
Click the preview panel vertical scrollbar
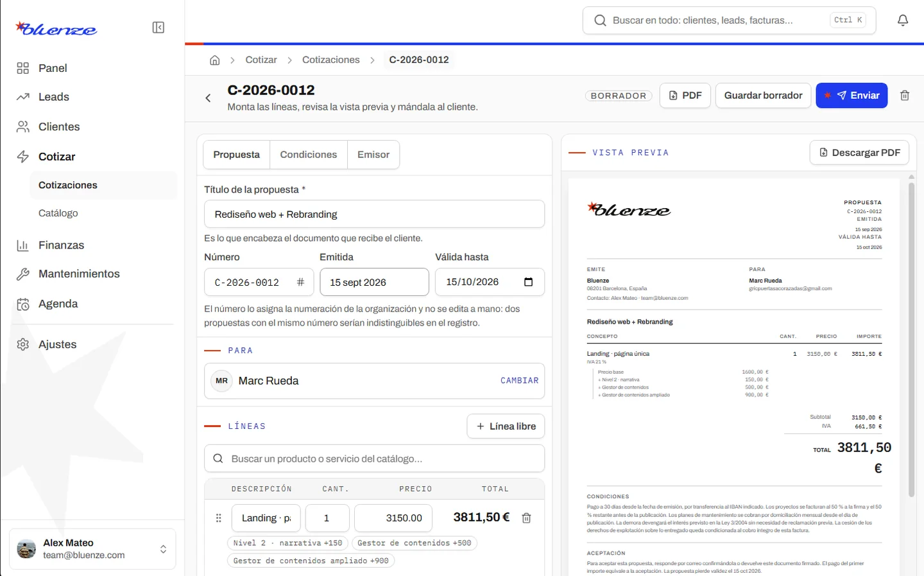[x=911, y=340]
